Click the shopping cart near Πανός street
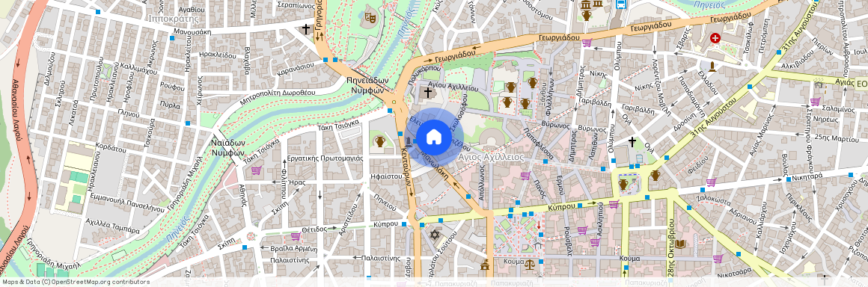The image size is (868, 287). point(525,176)
